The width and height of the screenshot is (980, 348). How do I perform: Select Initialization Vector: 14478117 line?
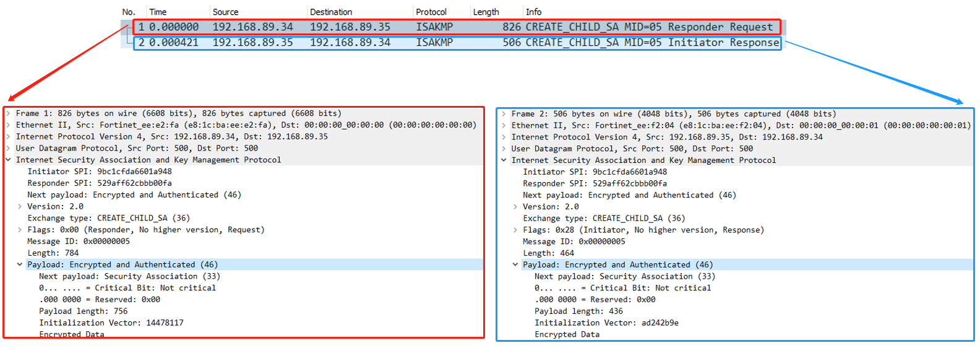pos(111,323)
